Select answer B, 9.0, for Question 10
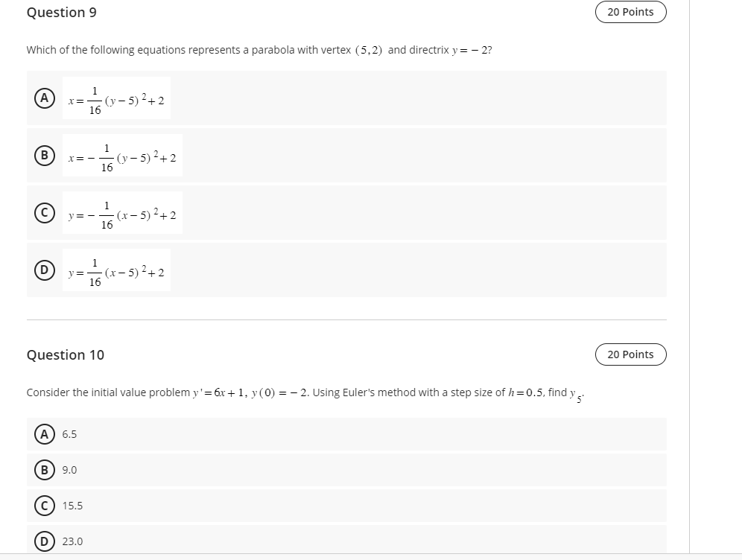The width and height of the screenshot is (742, 560). tap(45, 469)
